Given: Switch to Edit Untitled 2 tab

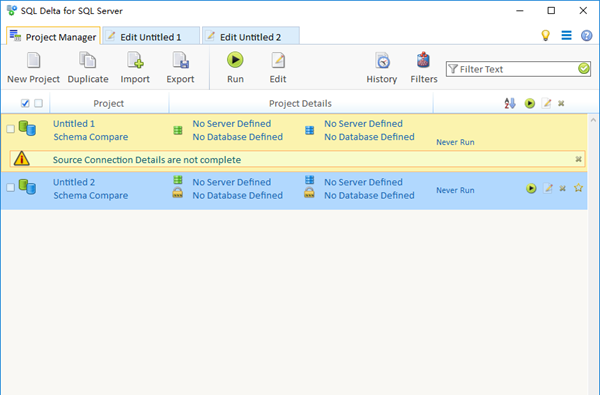Looking at the screenshot, I should point(251,37).
